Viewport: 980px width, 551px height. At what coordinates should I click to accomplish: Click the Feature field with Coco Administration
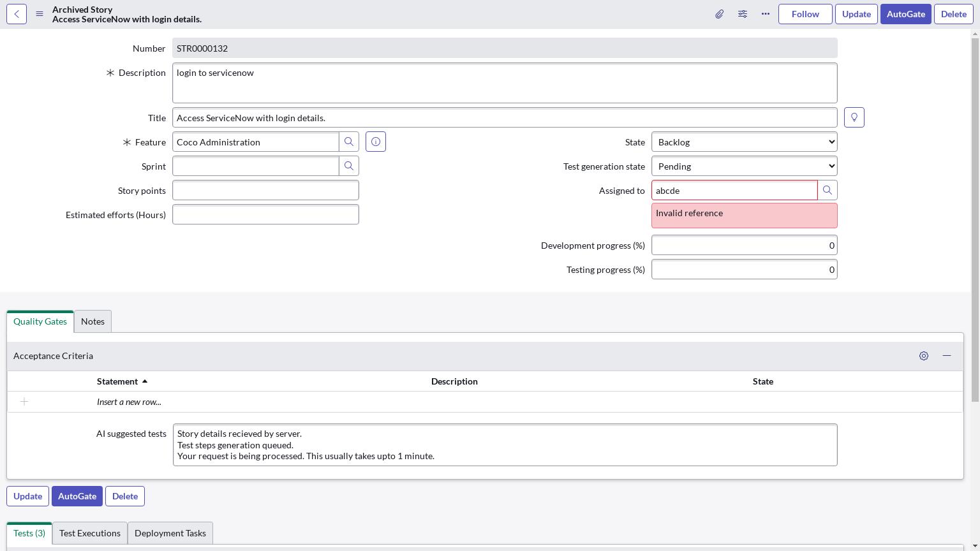click(x=256, y=142)
